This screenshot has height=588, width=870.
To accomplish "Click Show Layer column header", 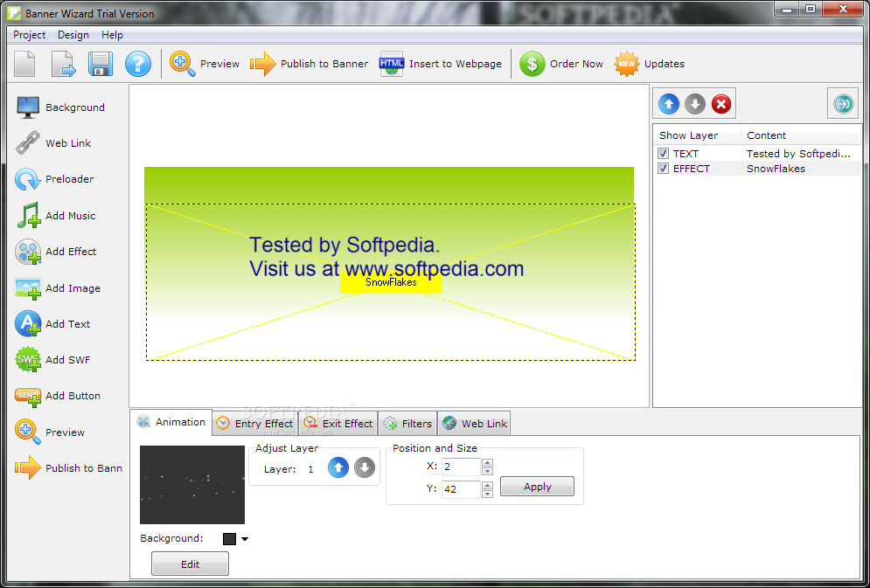I will [x=697, y=135].
